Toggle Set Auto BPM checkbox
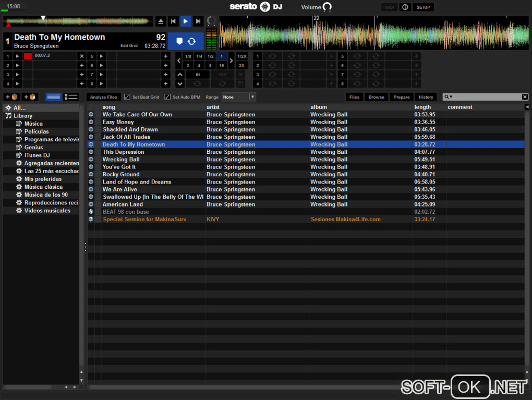Image resolution: width=532 pixels, height=400 pixels. click(x=167, y=97)
